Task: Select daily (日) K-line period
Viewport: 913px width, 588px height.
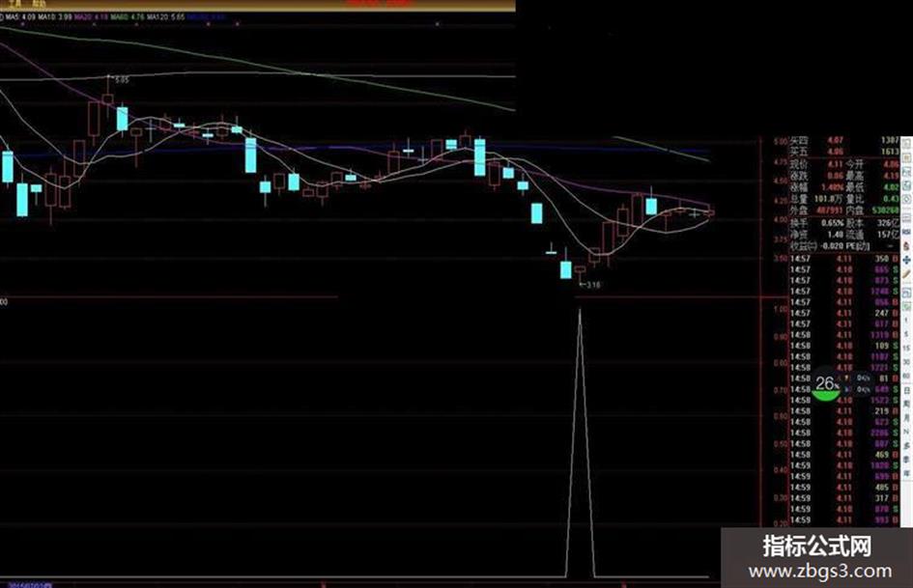Action: [906, 389]
